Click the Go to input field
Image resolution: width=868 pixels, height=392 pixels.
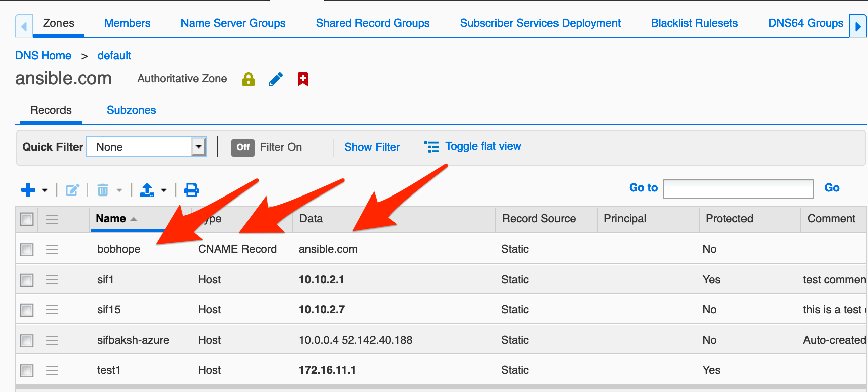pos(738,189)
